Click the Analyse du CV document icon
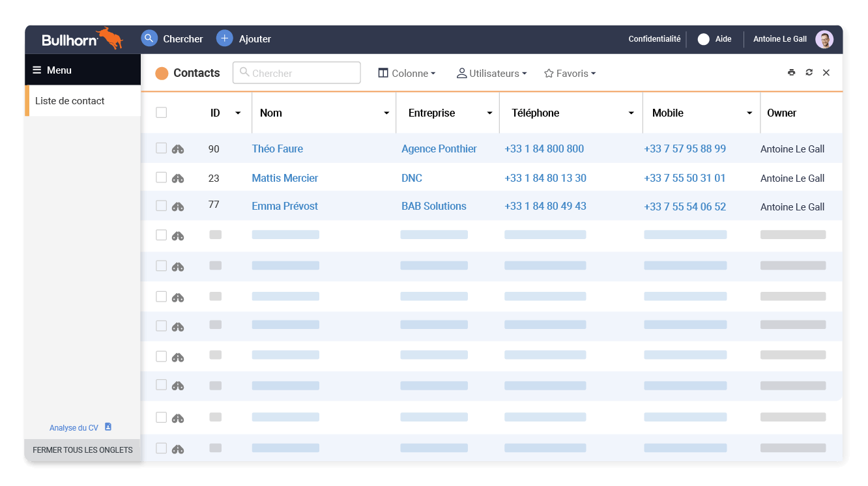868x486 pixels. coord(108,427)
